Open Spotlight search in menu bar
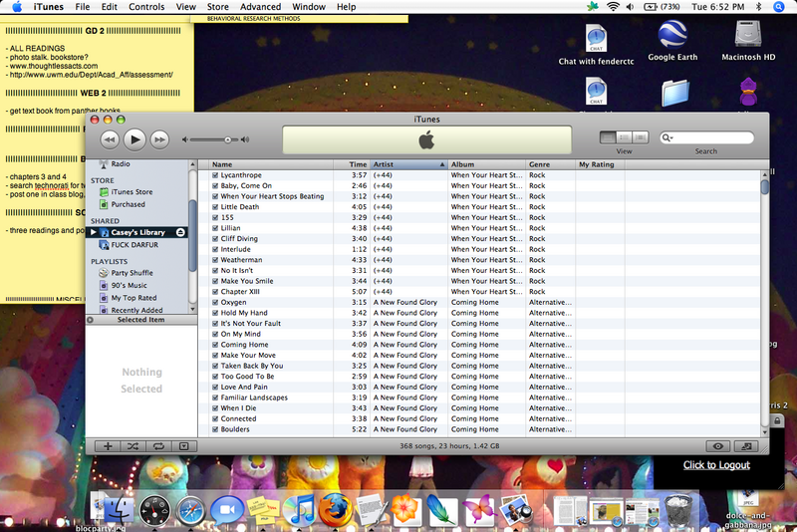 tap(779, 7)
